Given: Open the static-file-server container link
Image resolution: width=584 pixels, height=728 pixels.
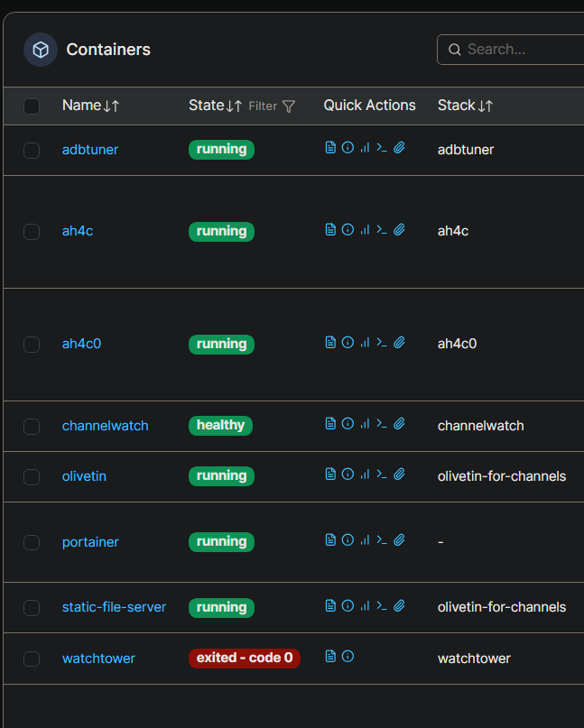Looking at the screenshot, I should point(114,607).
